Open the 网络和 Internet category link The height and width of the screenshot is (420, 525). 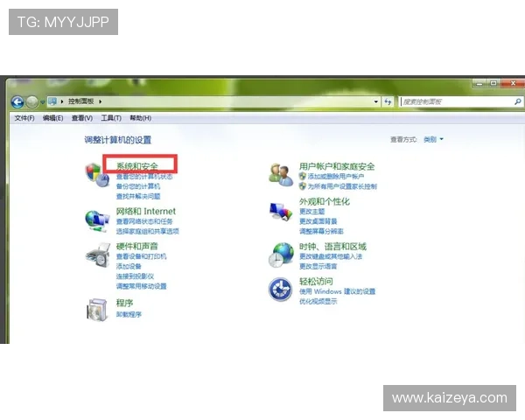click(145, 212)
